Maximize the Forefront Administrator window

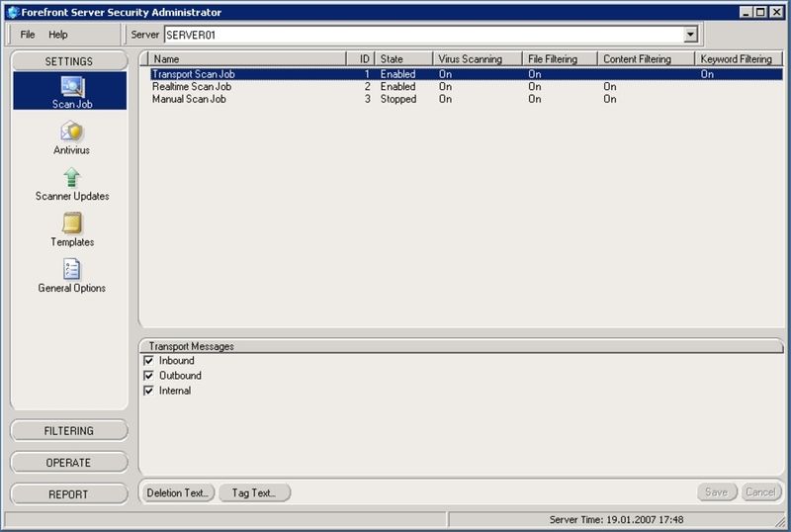[760, 12]
